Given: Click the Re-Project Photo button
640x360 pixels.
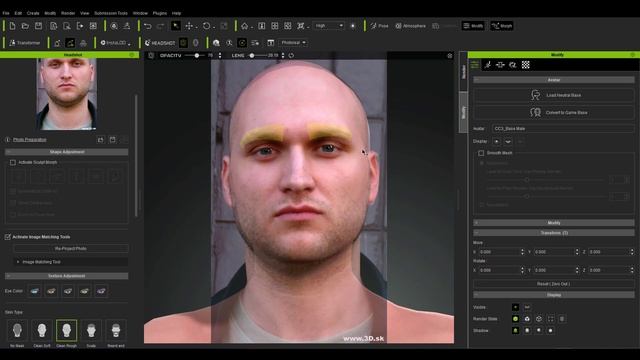Looking at the screenshot, I should pos(71,249).
